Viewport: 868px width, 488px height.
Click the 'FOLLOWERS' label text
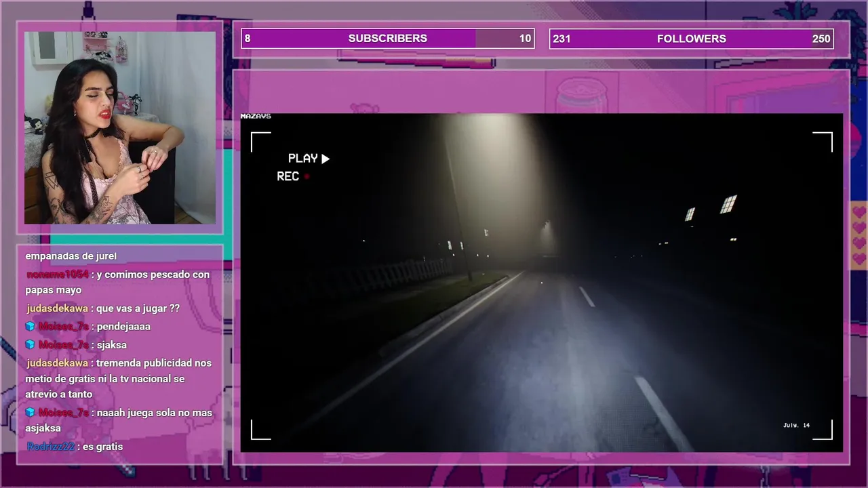(692, 39)
